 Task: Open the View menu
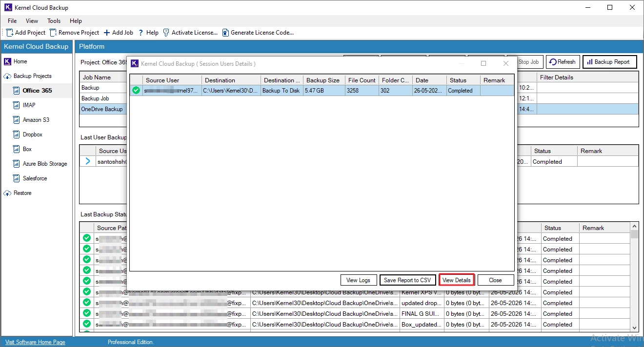click(32, 21)
